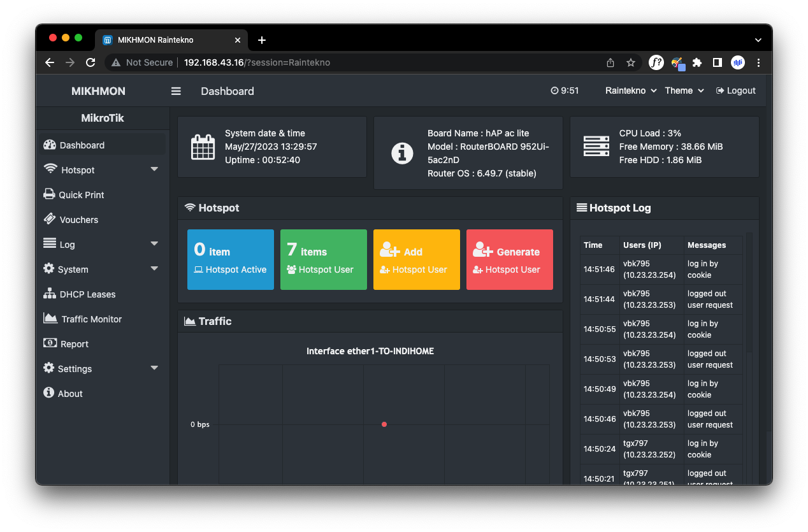Click the browser reload icon
Screen dimensions: 808x532
tap(90, 62)
